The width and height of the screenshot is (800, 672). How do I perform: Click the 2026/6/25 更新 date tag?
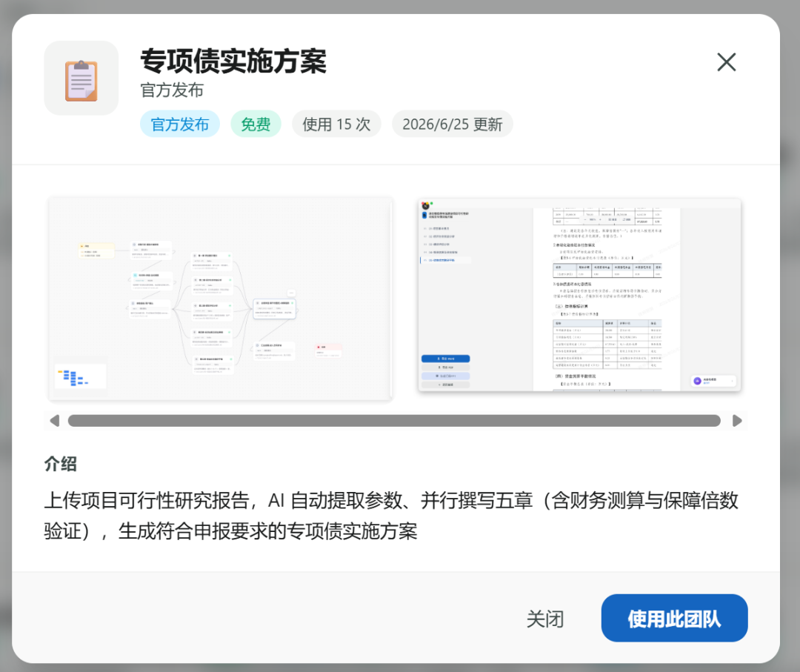click(452, 124)
